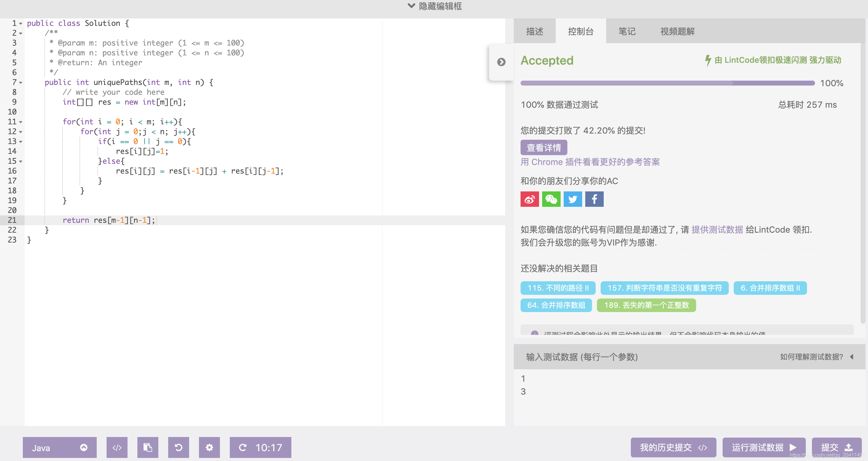Open 我的历史提交 submissions
The height and width of the screenshot is (461, 868).
[673, 447]
